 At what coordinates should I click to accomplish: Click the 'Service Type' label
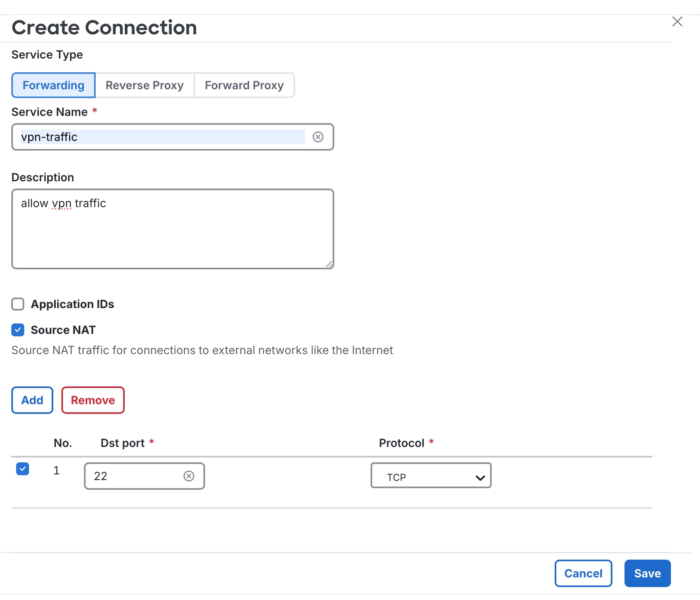(x=47, y=55)
